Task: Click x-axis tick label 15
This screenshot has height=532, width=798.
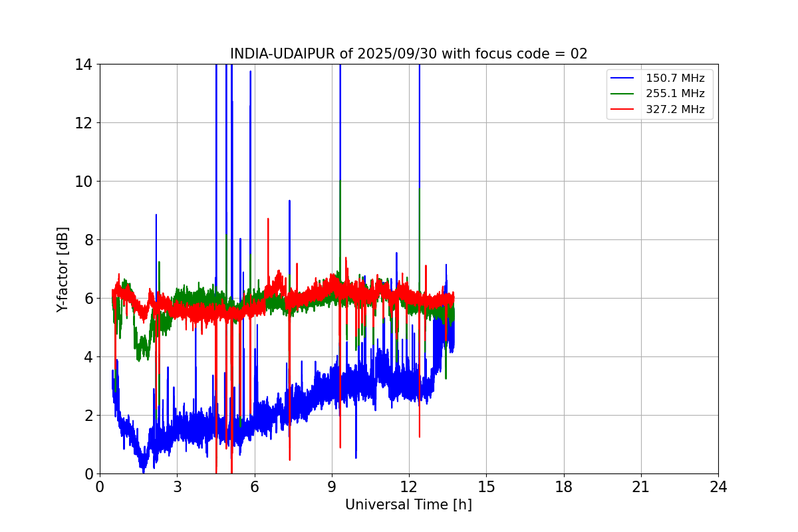Action: tap(486, 487)
